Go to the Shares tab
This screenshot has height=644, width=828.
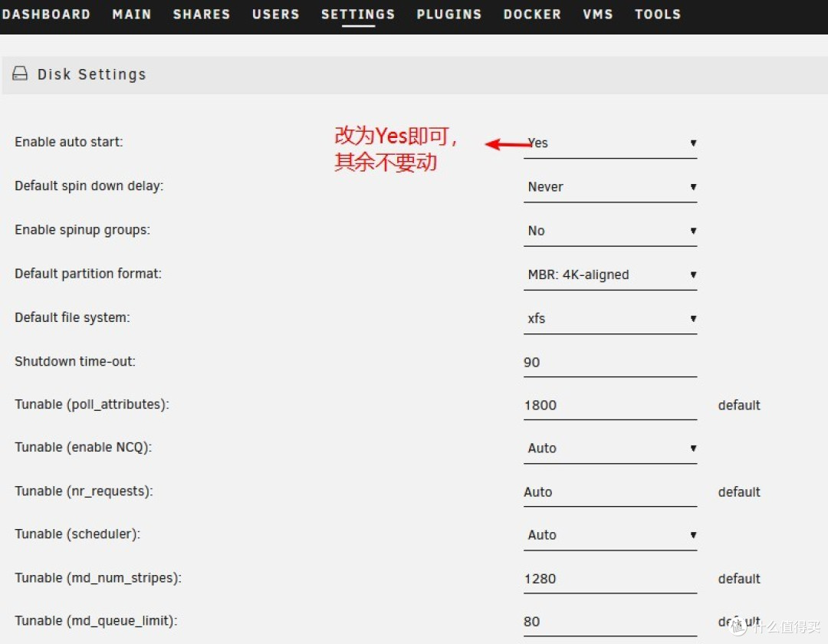pyautogui.click(x=202, y=15)
